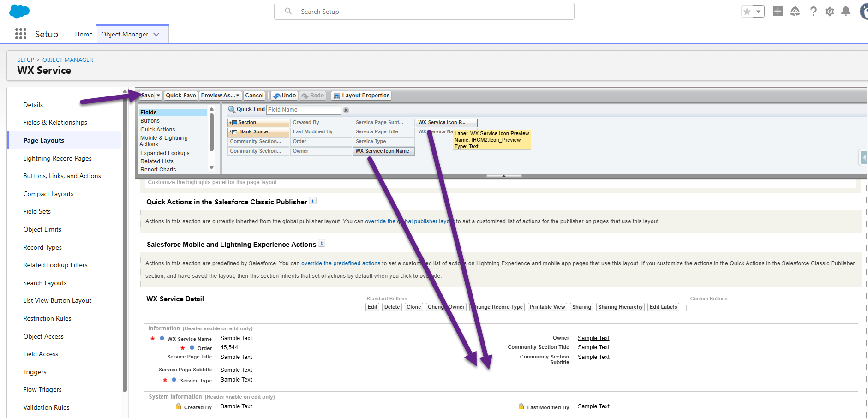Open the Object Manager tab
868x418 pixels.
pos(125,34)
